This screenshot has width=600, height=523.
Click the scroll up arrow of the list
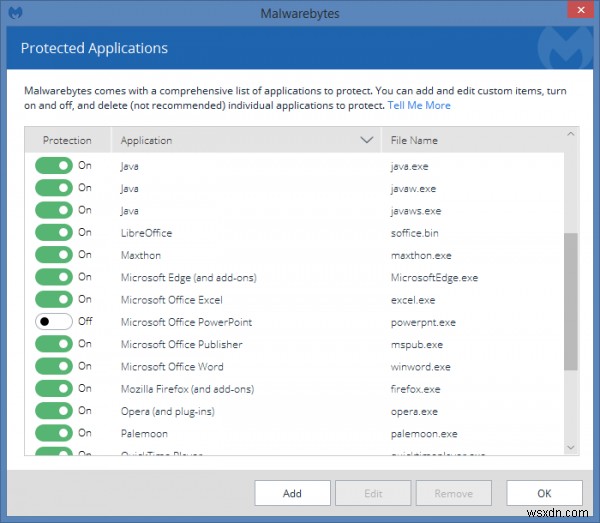point(571,134)
